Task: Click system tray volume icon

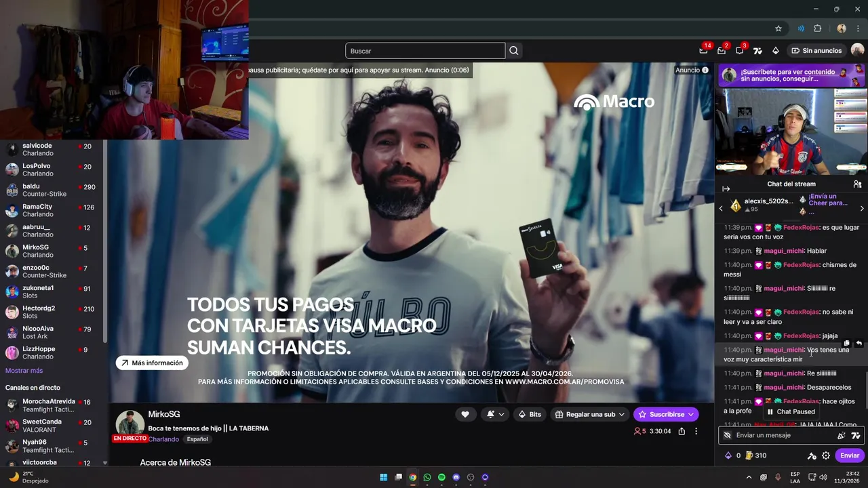Action: [x=824, y=477]
